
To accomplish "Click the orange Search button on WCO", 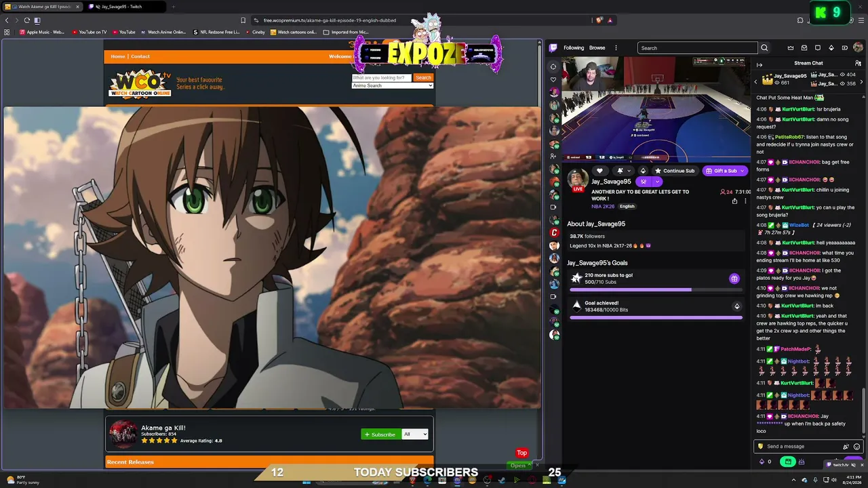I will [423, 78].
